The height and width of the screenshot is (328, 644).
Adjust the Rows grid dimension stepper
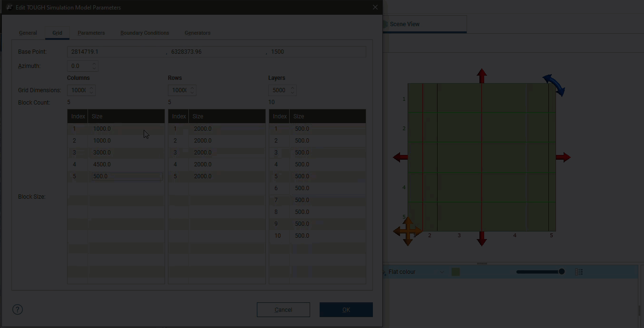[x=192, y=90]
